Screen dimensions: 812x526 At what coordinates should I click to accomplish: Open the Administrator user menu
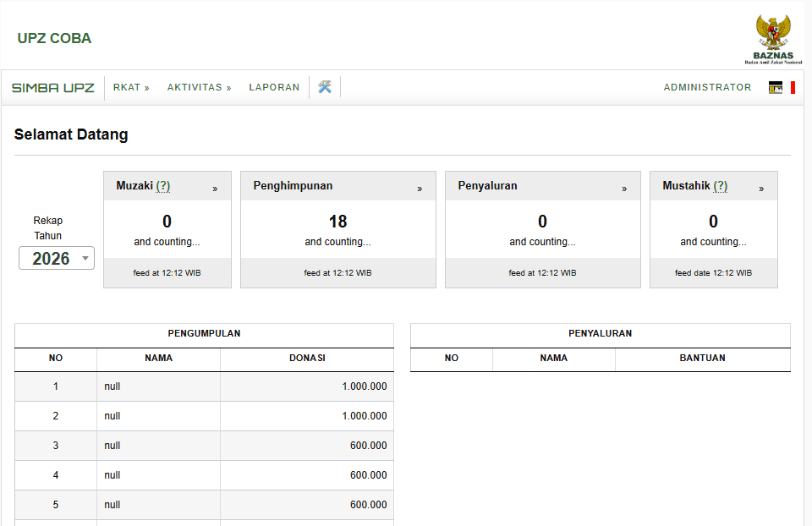click(x=707, y=87)
